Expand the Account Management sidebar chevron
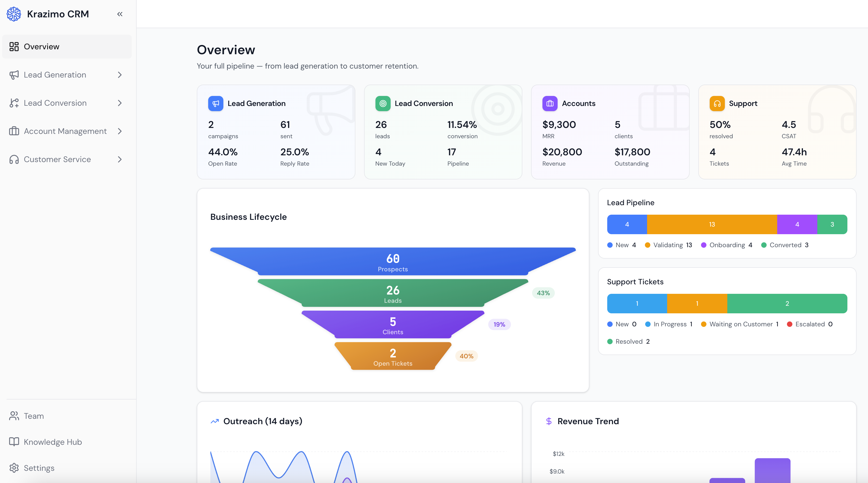The width and height of the screenshot is (868, 483). [x=120, y=131]
